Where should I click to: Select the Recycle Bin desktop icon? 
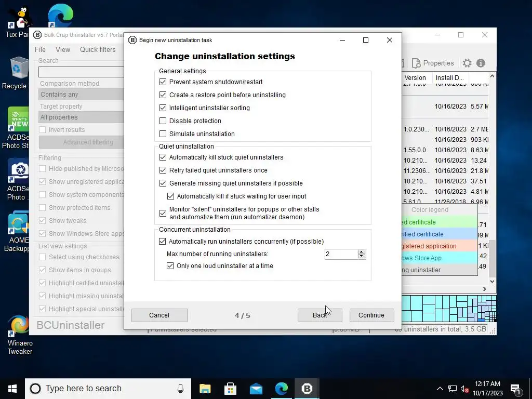point(15,73)
